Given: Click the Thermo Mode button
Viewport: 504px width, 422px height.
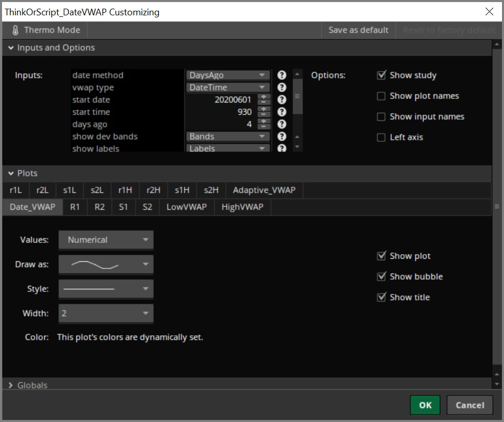Looking at the screenshot, I should [45, 30].
